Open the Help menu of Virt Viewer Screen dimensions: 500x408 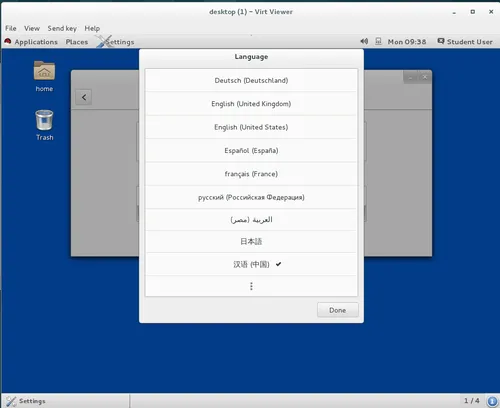point(92,28)
